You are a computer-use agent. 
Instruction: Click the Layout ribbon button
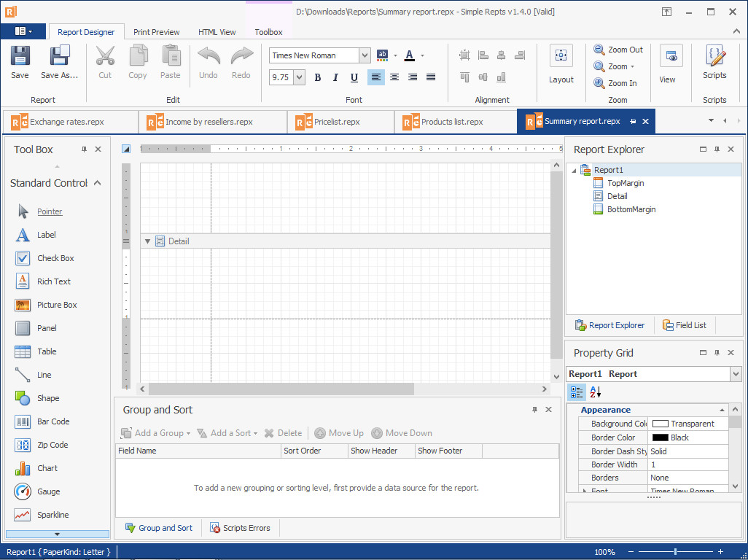(x=561, y=64)
